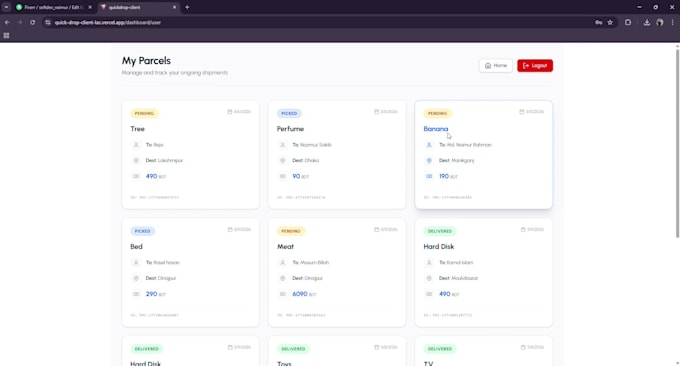This screenshot has width=680, height=366.
Task: Click the calendar icon on Banana card
Action: (522, 112)
